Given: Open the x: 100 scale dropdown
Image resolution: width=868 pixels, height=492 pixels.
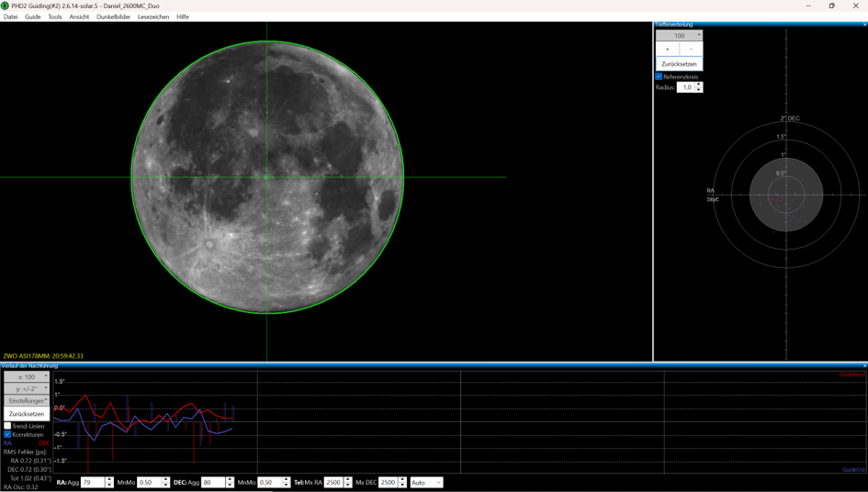Looking at the screenshot, I should (27, 377).
